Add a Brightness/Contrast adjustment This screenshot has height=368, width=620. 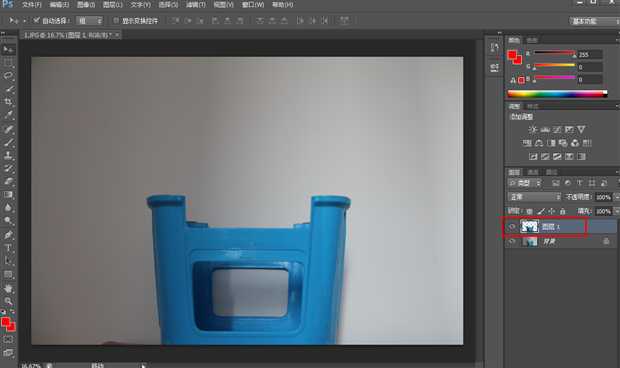[533, 129]
